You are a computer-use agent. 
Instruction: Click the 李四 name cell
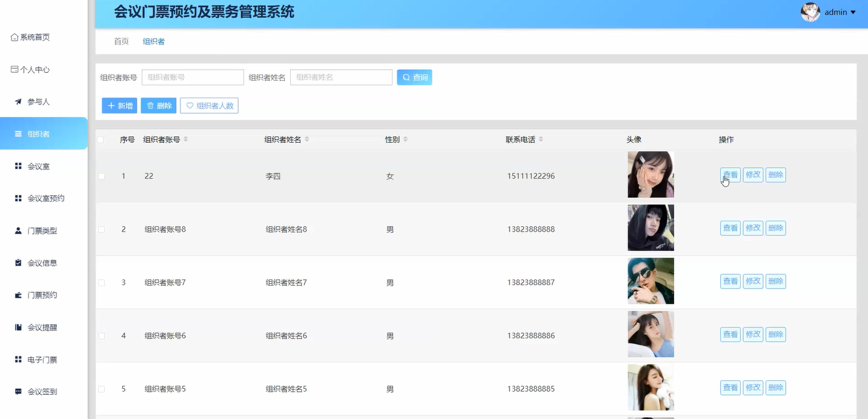[x=273, y=176]
